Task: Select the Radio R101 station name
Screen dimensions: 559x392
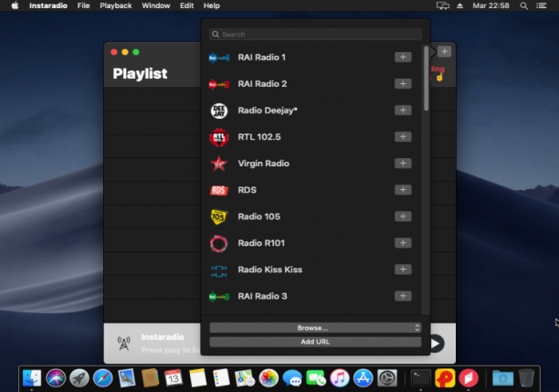Action: coord(261,243)
